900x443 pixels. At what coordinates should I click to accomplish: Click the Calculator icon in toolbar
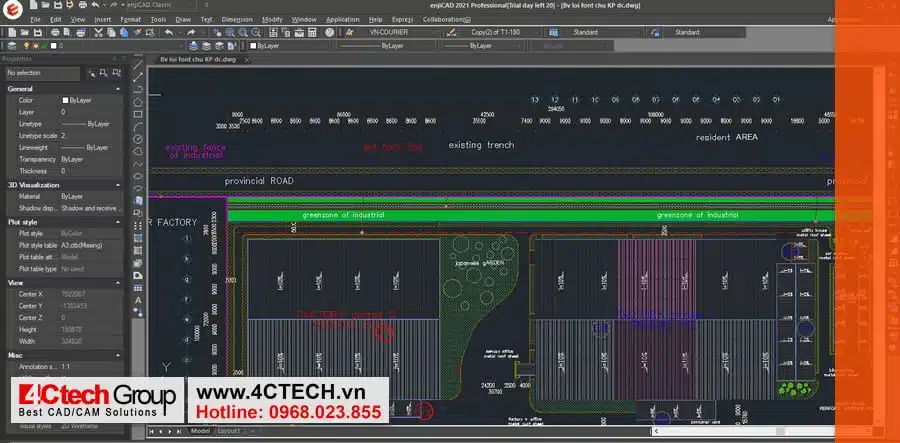click(x=312, y=33)
